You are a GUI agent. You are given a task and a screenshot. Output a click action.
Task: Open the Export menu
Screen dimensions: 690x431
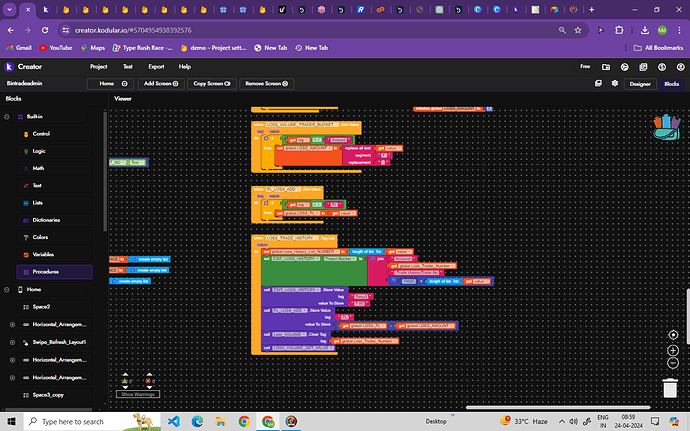click(x=156, y=66)
